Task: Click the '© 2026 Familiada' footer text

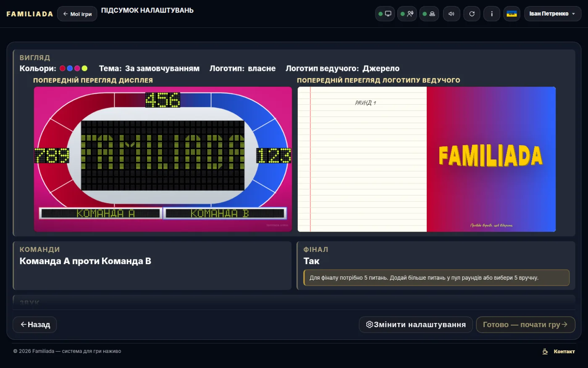Action: [x=67, y=351]
